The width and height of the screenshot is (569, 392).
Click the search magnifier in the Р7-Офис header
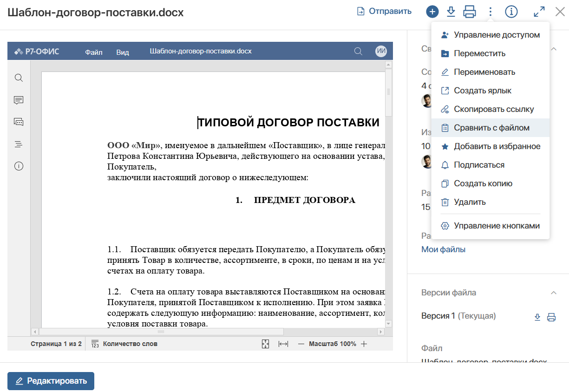click(x=358, y=51)
